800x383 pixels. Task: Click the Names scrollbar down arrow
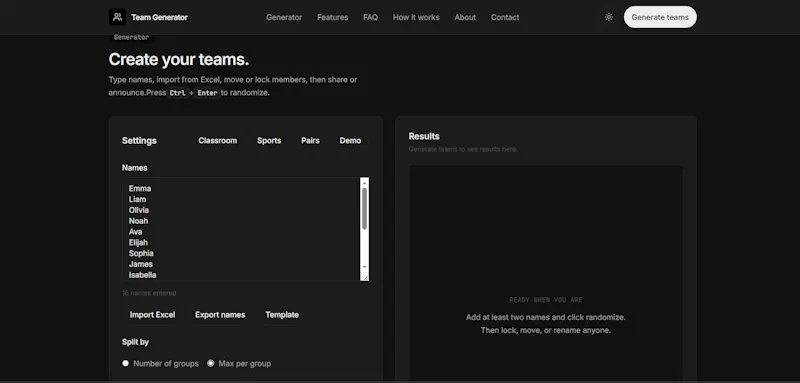pyautogui.click(x=364, y=267)
